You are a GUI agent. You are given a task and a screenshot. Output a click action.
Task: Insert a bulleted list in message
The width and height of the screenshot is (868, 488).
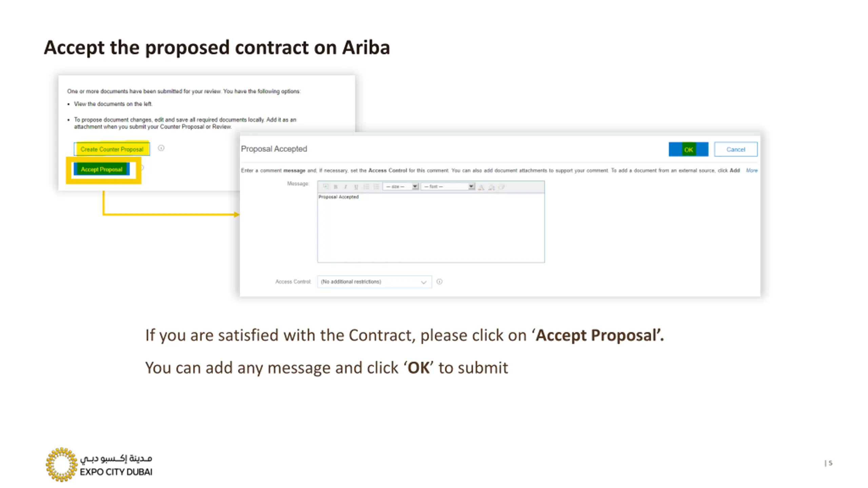coord(376,187)
